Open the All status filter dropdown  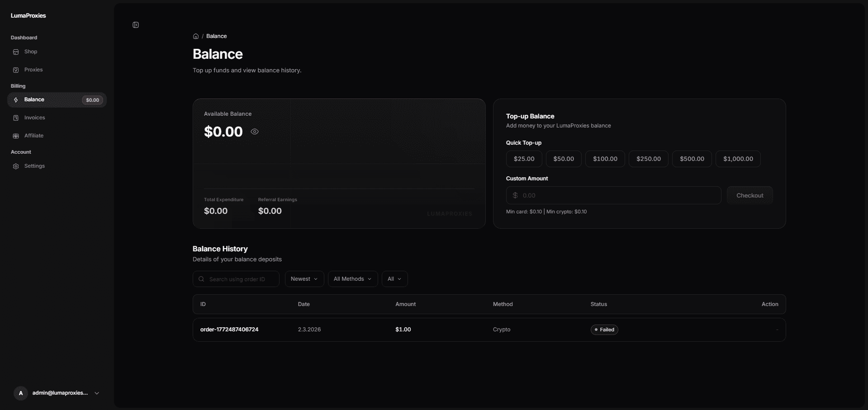pyautogui.click(x=394, y=278)
